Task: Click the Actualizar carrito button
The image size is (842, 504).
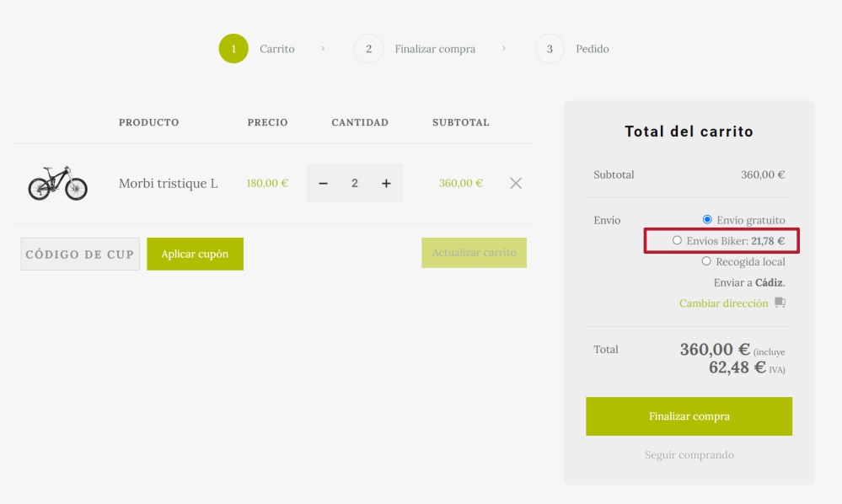Action: tap(474, 253)
